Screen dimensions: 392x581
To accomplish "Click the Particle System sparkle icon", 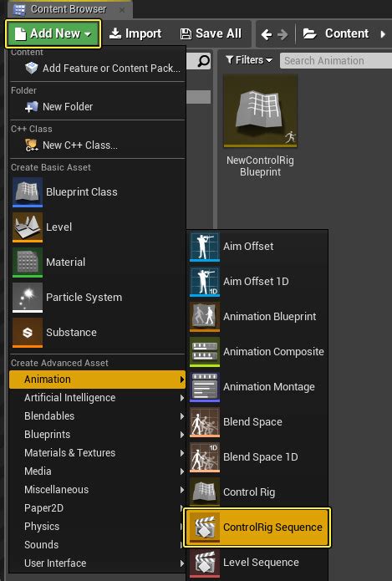I will point(28,298).
